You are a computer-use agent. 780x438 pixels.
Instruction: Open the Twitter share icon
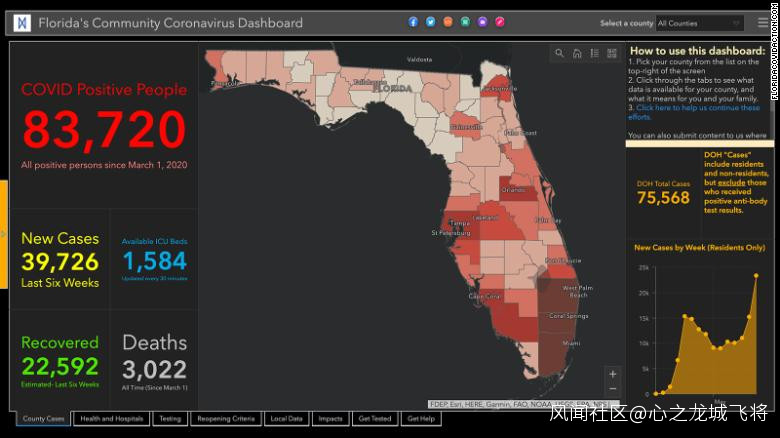click(x=430, y=22)
